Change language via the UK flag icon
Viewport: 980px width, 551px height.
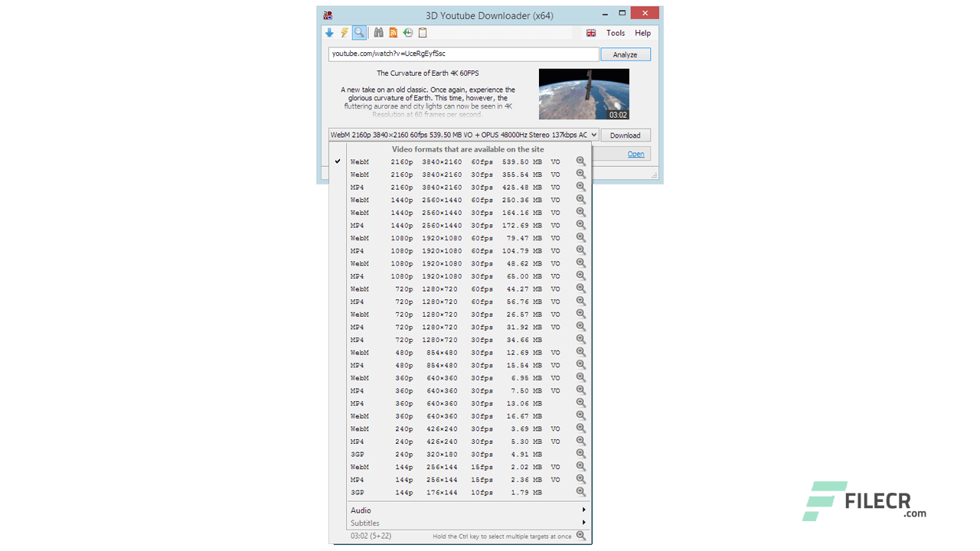pos(590,33)
